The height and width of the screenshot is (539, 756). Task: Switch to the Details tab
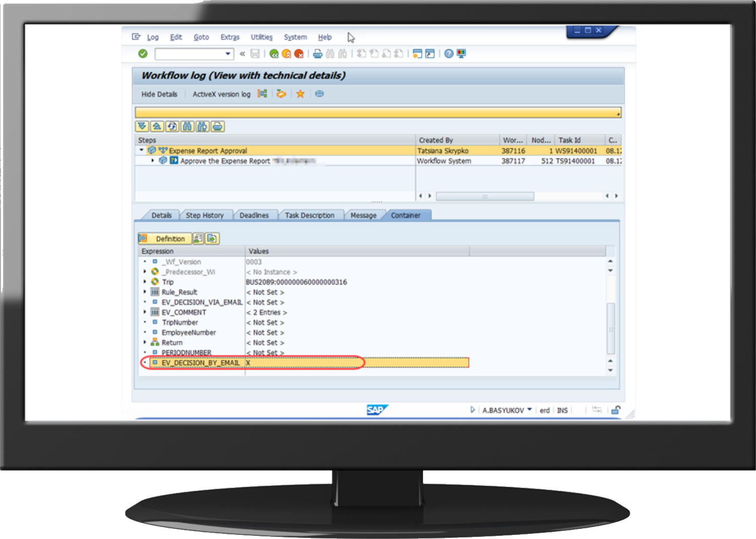click(x=161, y=215)
